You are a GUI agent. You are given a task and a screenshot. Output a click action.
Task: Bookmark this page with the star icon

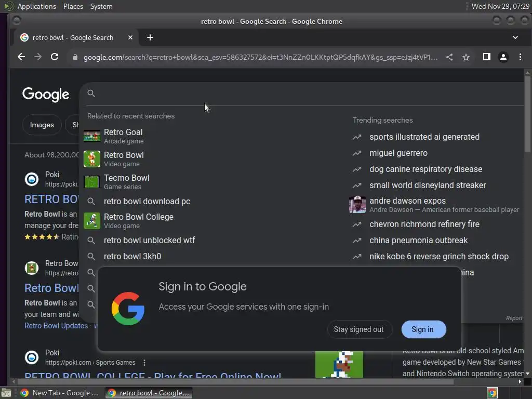point(466,57)
